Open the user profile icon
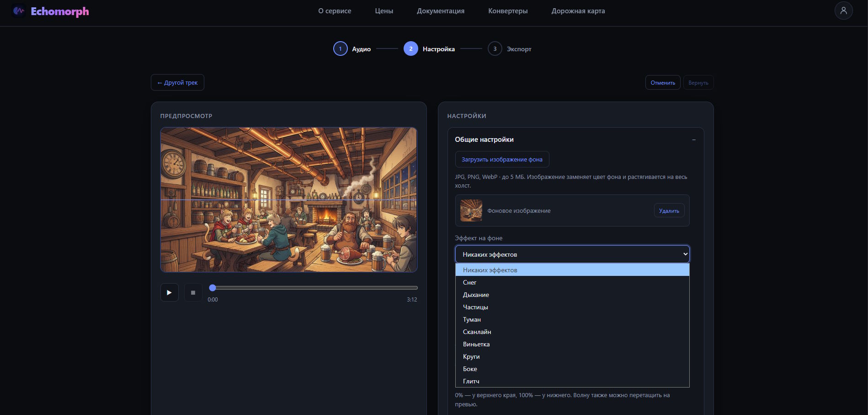This screenshot has height=415, width=868. click(x=843, y=11)
